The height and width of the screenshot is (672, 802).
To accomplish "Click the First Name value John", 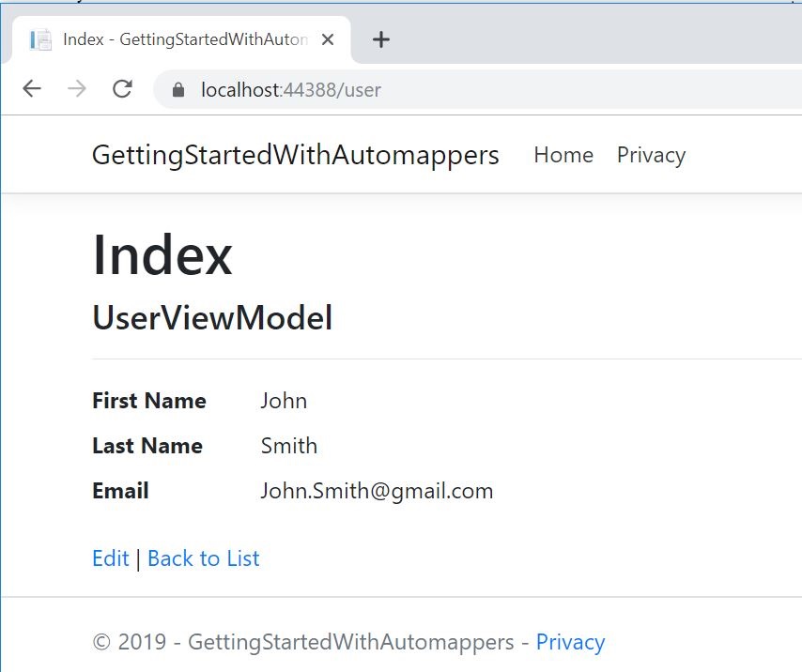I will (284, 401).
